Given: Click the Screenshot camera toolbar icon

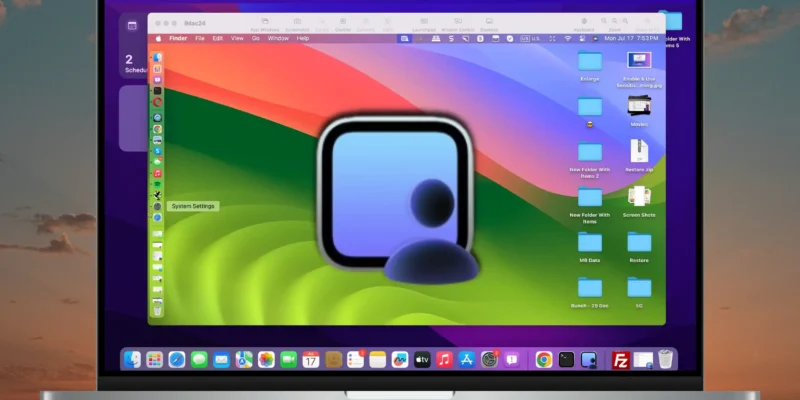Looking at the screenshot, I should pyautogui.click(x=297, y=21).
